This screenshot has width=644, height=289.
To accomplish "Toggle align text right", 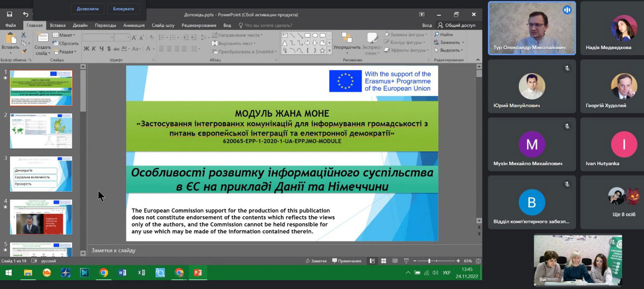I will [177, 49].
